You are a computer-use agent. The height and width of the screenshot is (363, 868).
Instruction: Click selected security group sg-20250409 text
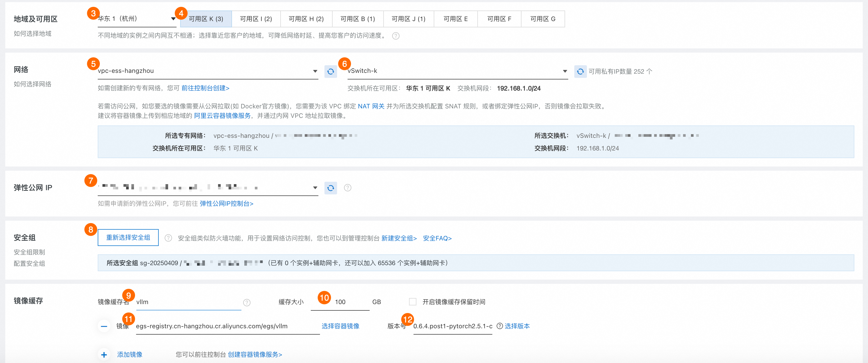pos(159,263)
